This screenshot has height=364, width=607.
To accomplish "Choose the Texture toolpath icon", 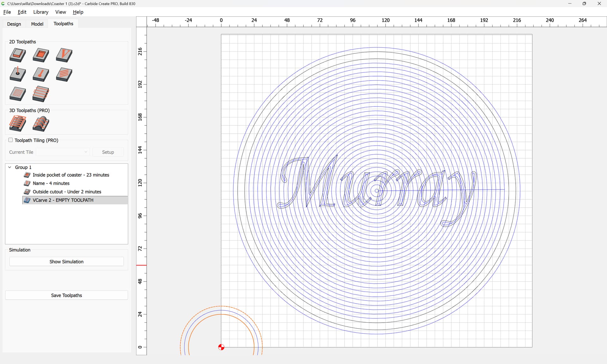I will [x=64, y=75].
